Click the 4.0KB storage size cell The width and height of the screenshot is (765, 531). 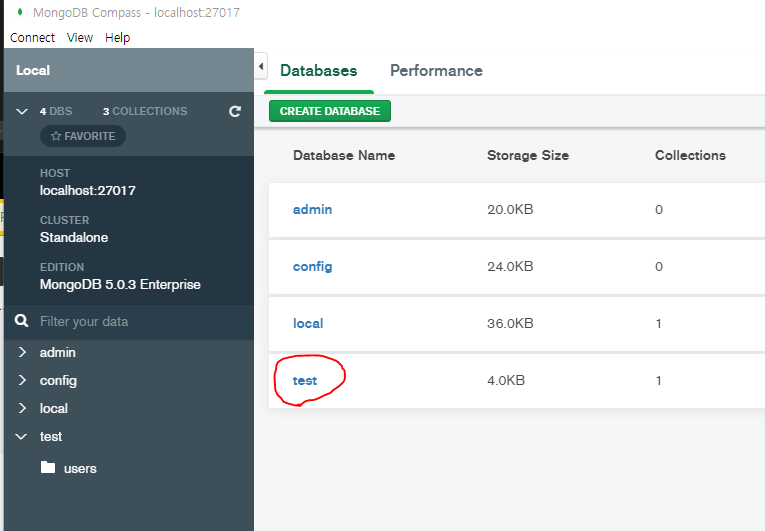tap(506, 380)
